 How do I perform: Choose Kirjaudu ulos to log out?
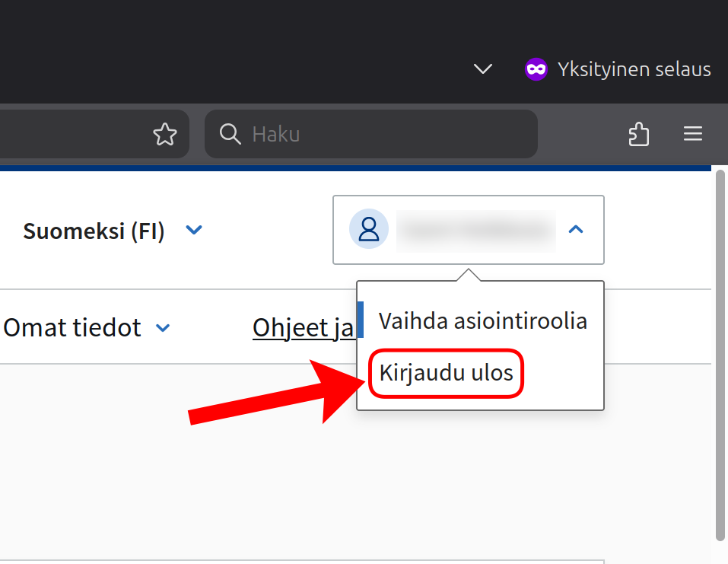click(x=447, y=373)
